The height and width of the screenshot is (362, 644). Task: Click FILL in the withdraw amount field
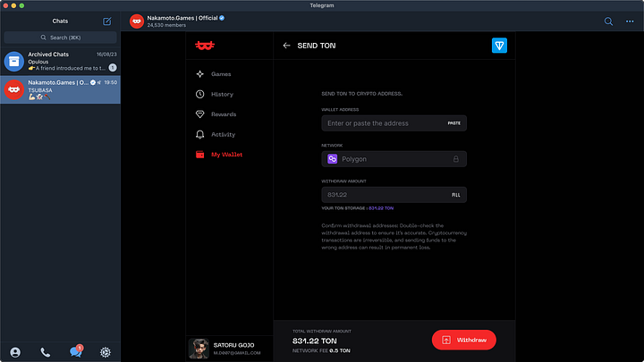(456, 195)
